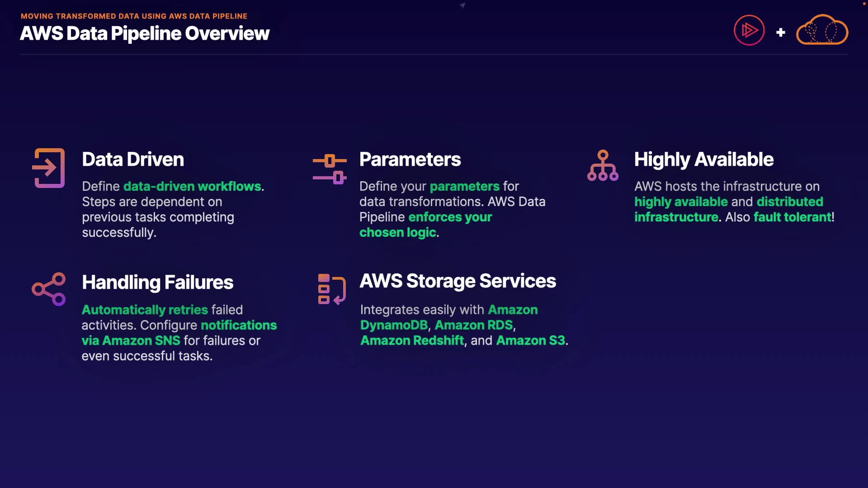This screenshot has height=488, width=868.
Task: Click the green fault tolerant text
Action: tap(792, 217)
